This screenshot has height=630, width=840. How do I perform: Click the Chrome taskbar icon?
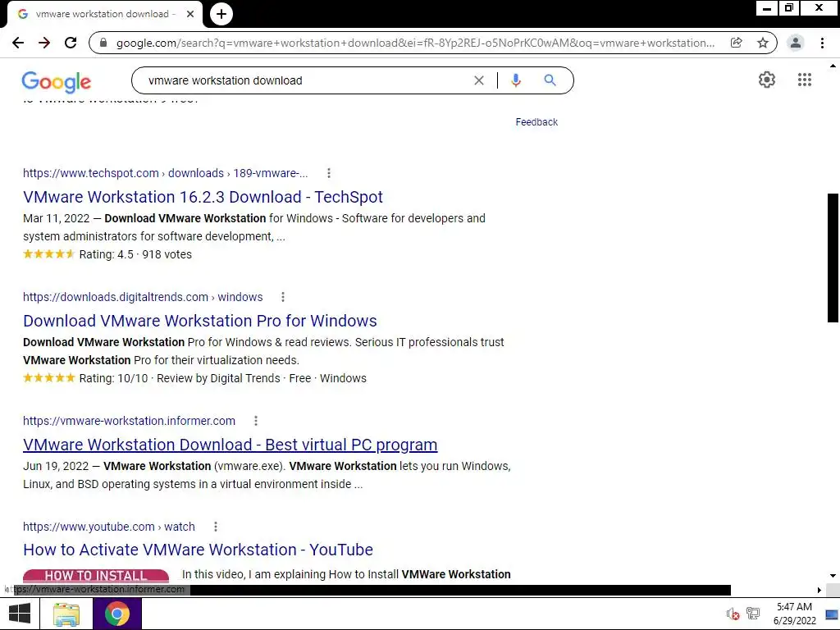click(x=117, y=614)
